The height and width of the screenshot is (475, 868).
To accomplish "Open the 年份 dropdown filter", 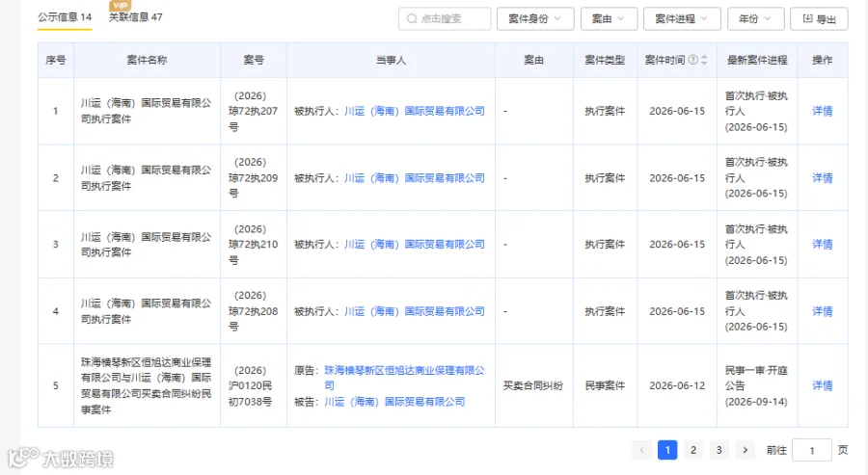I will coord(755,19).
